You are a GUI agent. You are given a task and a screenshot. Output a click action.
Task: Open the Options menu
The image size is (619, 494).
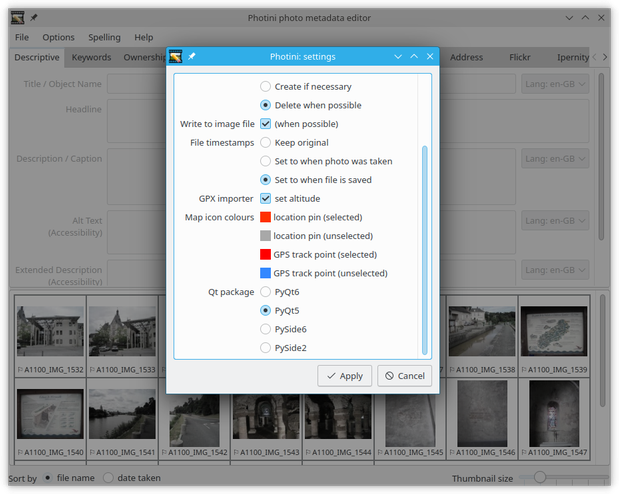coord(58,38)
